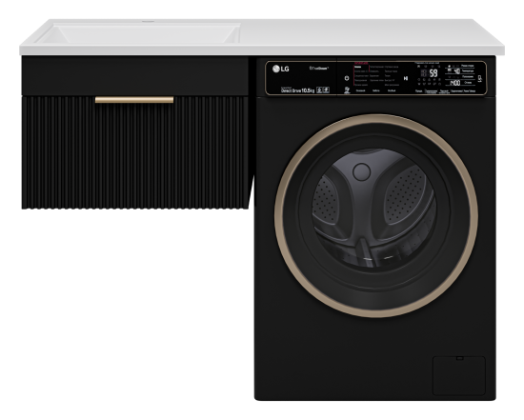Click the 1400 spin speed display

click(x=454, y=83)
